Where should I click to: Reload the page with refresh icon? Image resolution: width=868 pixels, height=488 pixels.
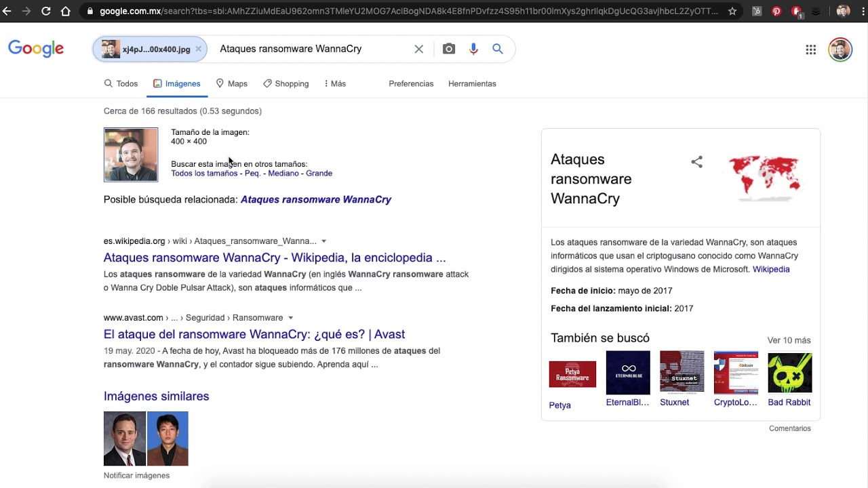46,11
